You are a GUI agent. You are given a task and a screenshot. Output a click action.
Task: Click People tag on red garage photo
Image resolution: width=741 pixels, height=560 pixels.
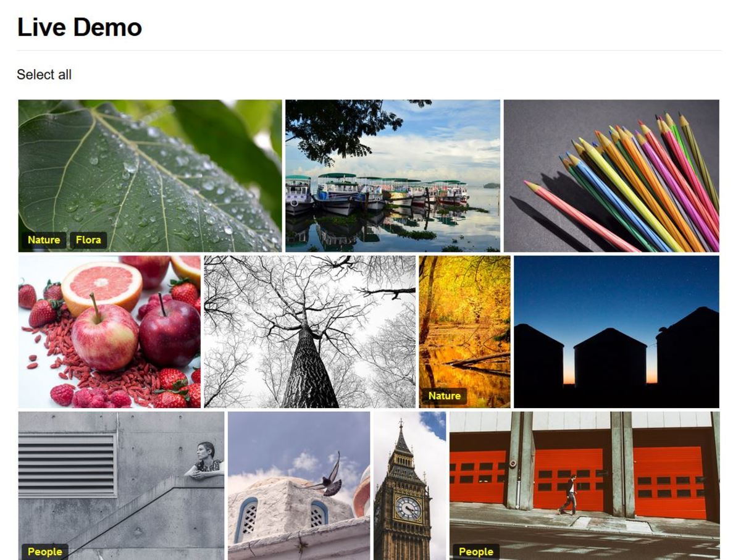[476, 551]
